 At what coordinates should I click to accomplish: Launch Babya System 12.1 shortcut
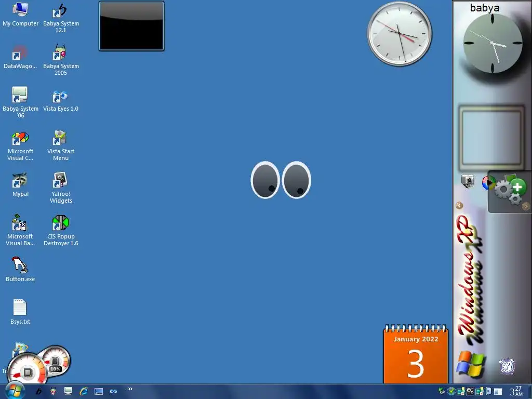(61, 18)
